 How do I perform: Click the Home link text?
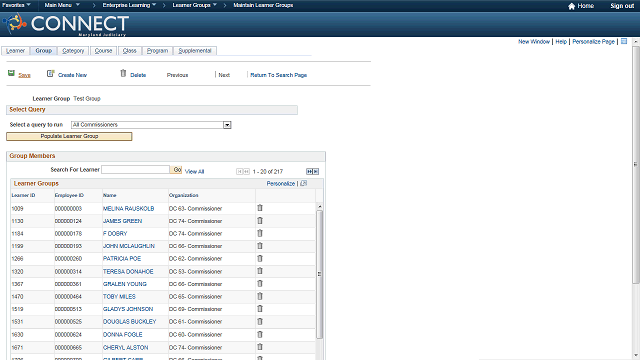tap(585, 6)
